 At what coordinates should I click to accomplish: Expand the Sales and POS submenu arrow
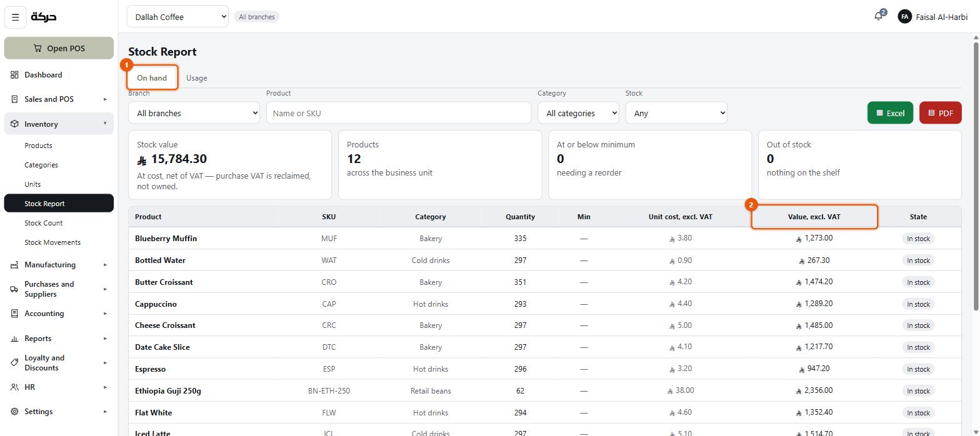pos(105,99)
